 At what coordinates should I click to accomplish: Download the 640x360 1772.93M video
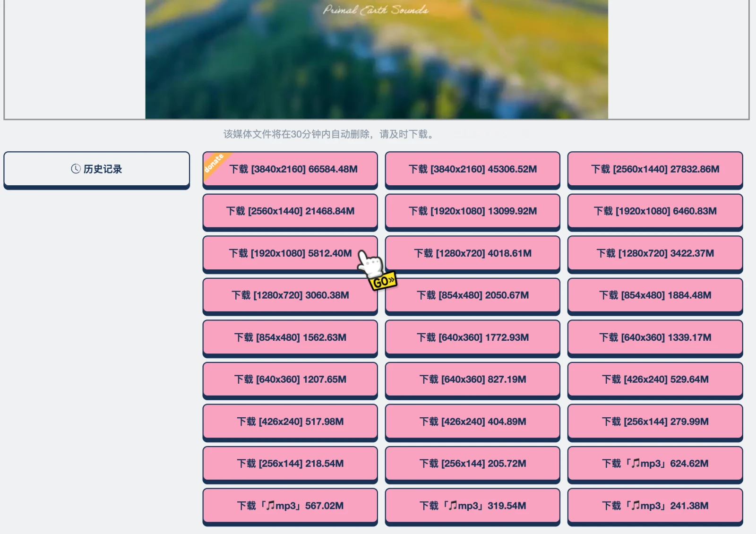point(472,337)
